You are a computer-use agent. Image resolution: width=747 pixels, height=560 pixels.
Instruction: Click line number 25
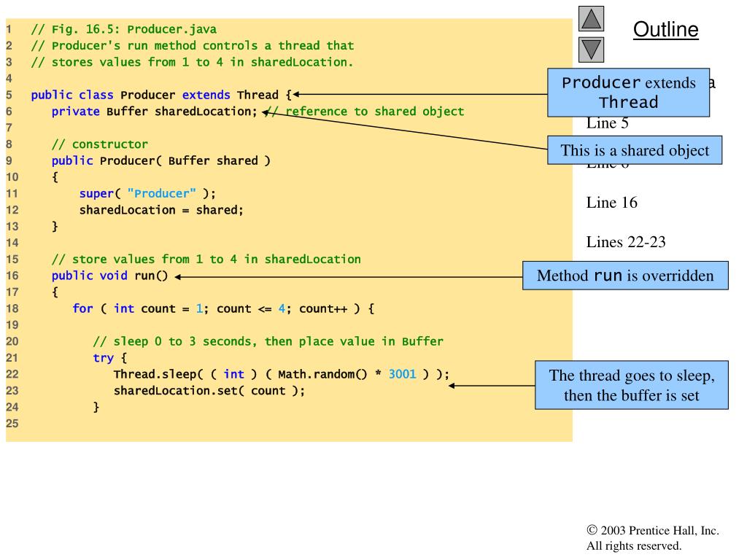pos(12,424)
